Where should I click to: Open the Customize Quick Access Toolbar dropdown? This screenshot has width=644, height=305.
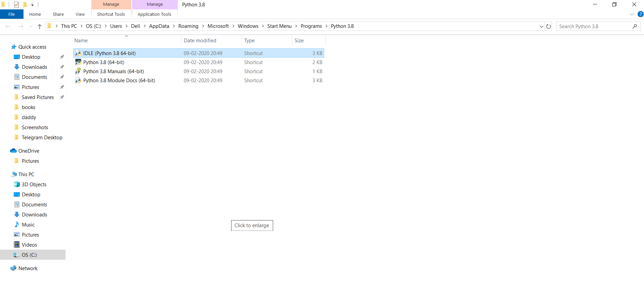[32, 5]
